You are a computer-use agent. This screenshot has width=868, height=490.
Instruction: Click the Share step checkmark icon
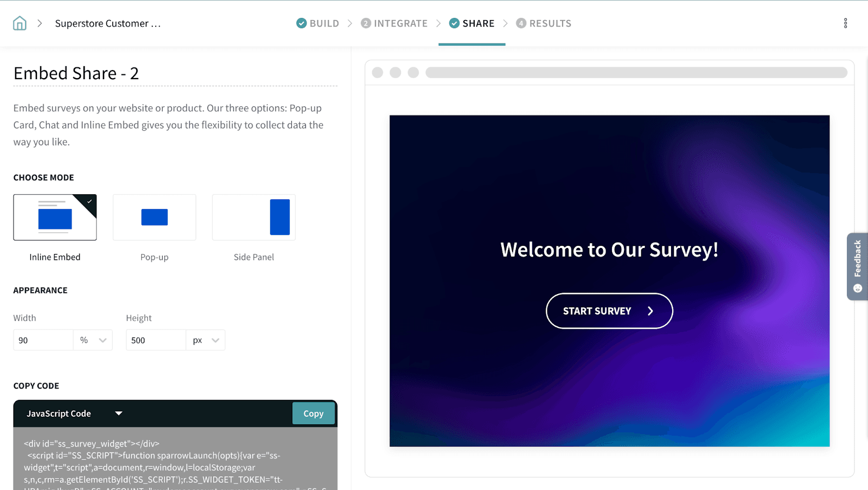click(454, 23)
